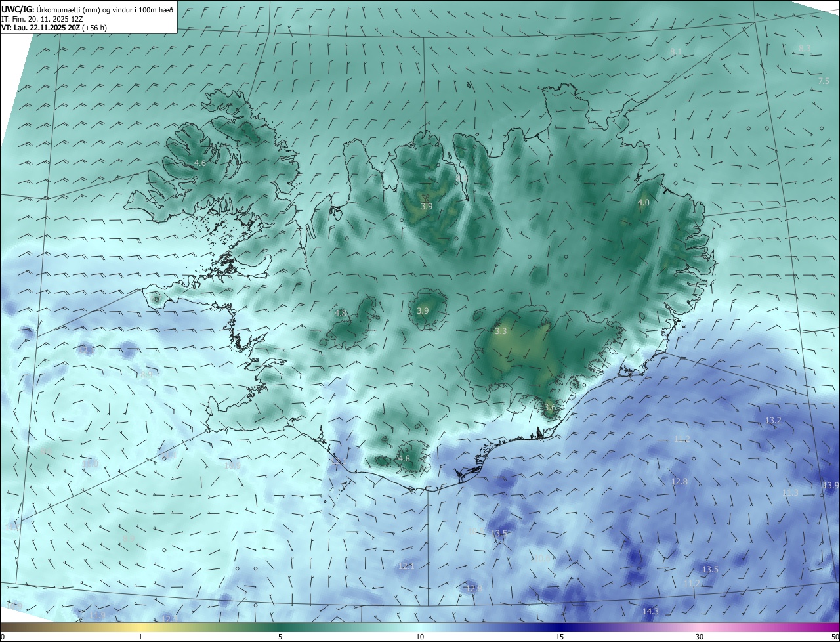
Task: Click the 'VT: Lau. 22.11.2025 20Z (+56 h)' line
Action: pyautogui.click(x=54, y=28)
